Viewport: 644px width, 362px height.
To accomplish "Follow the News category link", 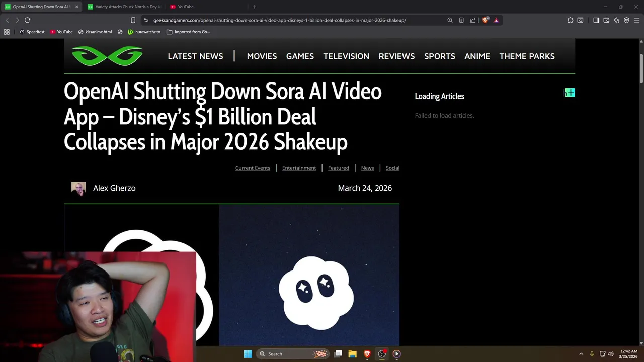I will (367, 168).
